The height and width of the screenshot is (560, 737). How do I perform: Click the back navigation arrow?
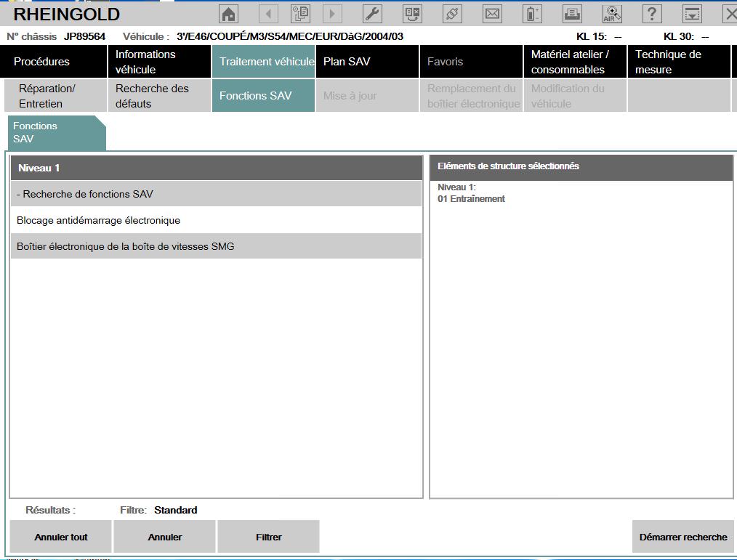pos(268,14)
